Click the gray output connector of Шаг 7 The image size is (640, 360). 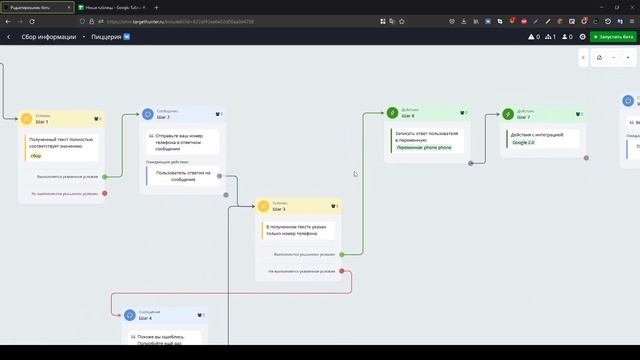[x=586, y=158]
